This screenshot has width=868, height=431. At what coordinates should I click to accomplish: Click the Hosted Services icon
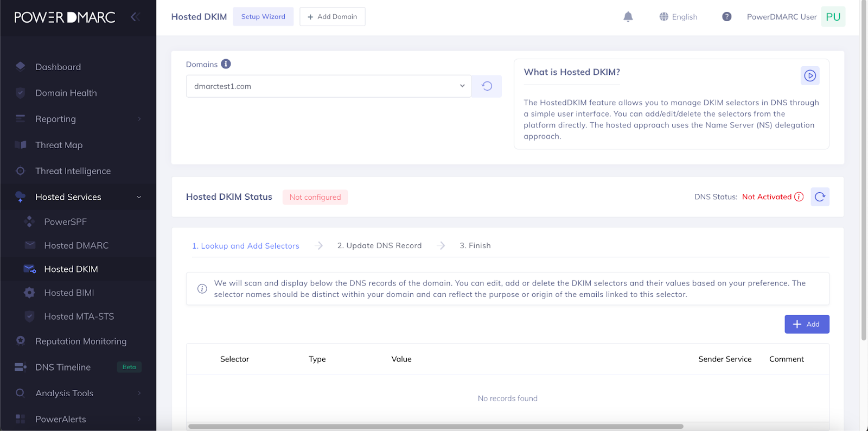(x=21, y=197)
